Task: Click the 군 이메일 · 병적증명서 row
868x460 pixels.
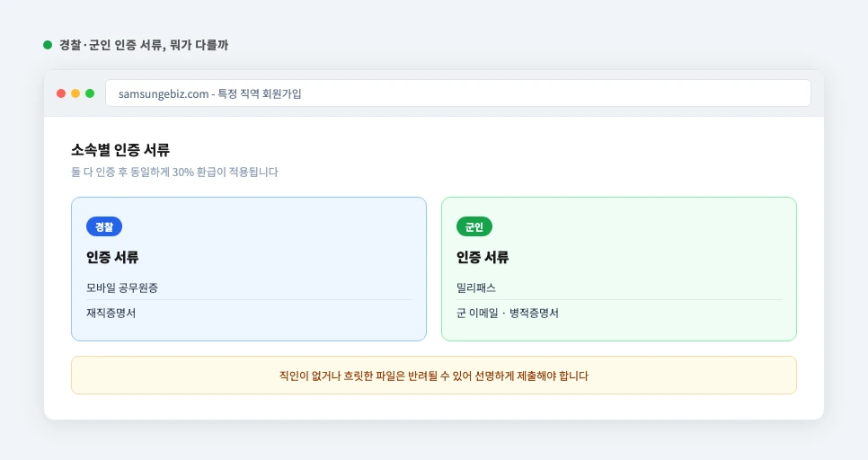Action: (619, 313)
